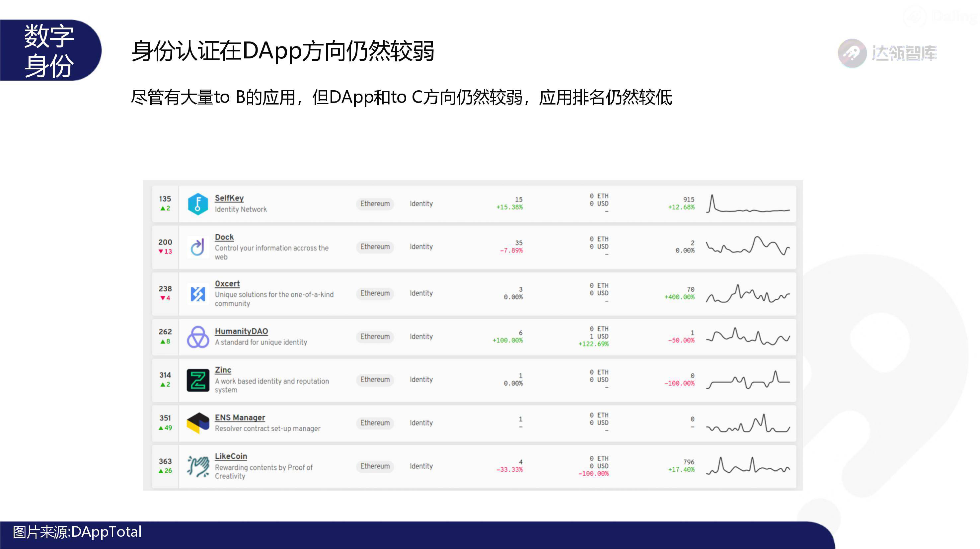The image size is (980, 549).
Task: Click the Dock app logo
Action: point(198,247)
